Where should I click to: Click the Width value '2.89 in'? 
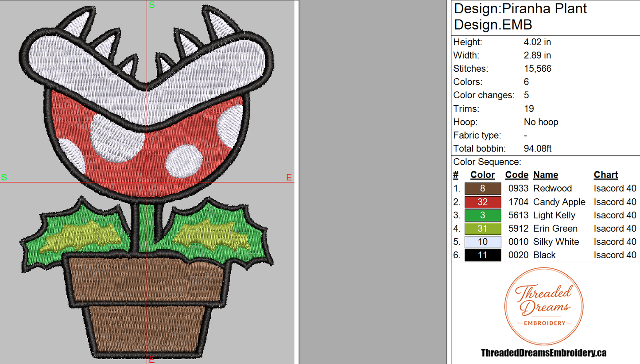537,55
